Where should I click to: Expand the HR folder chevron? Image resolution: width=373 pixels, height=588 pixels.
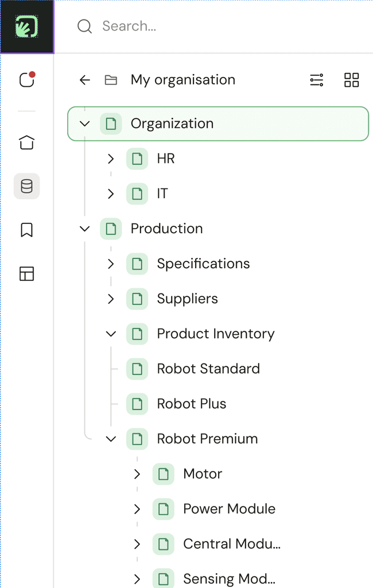tap(111, 158)
